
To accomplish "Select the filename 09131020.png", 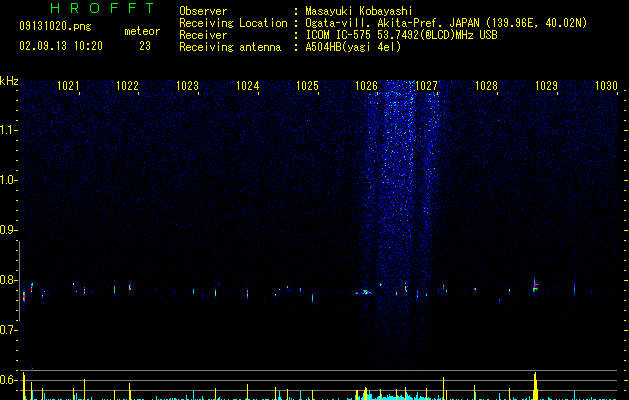I will tap(55, 27).
